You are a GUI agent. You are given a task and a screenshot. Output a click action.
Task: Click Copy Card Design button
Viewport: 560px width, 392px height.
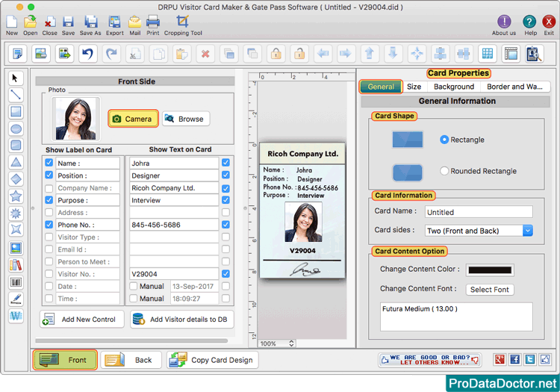pyautogui.click(x=213, y=359)
